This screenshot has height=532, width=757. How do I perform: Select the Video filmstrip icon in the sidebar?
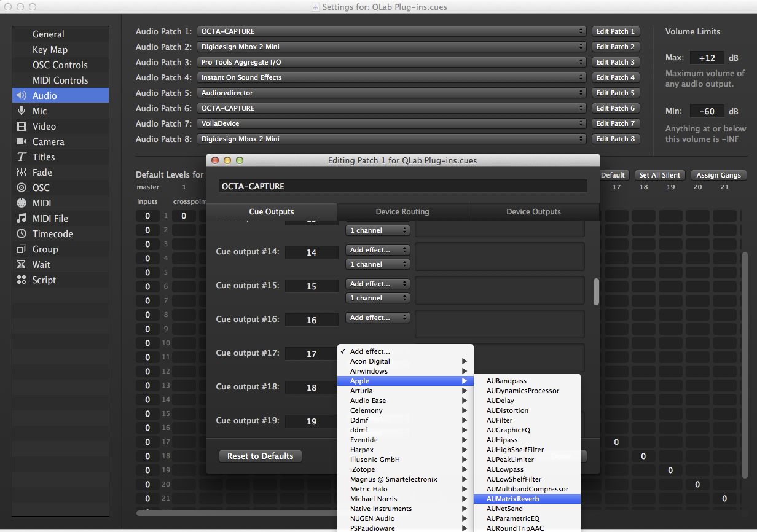click(x=22, y=126)
